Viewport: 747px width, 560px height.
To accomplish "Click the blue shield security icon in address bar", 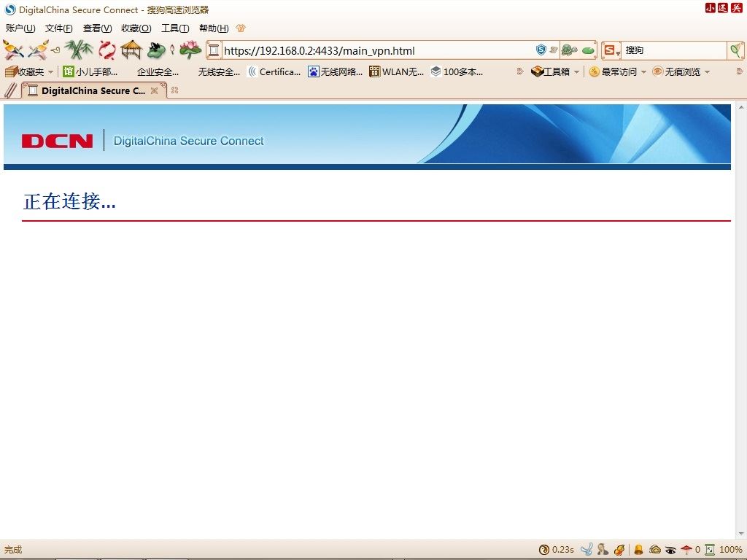I will (x=541, y=50).
